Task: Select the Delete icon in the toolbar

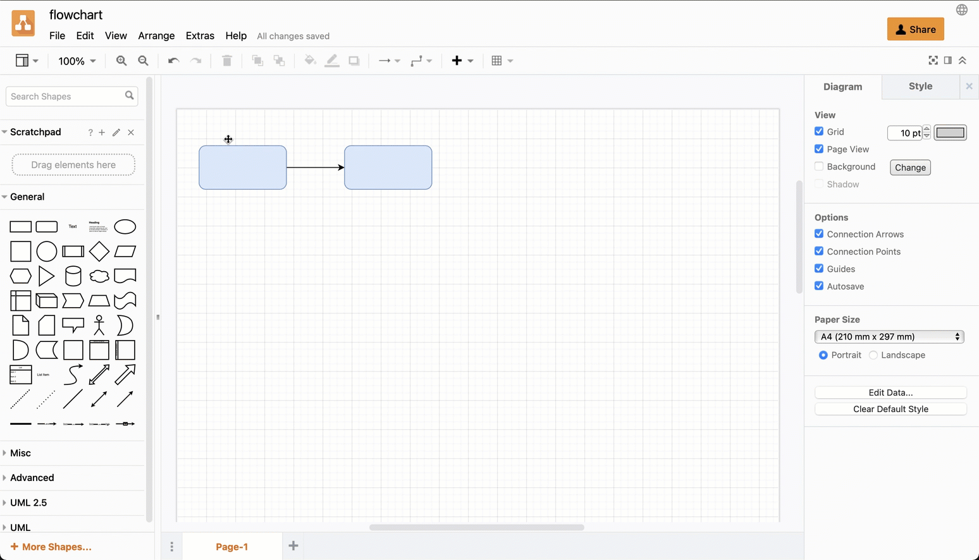Action: [227, 60]
